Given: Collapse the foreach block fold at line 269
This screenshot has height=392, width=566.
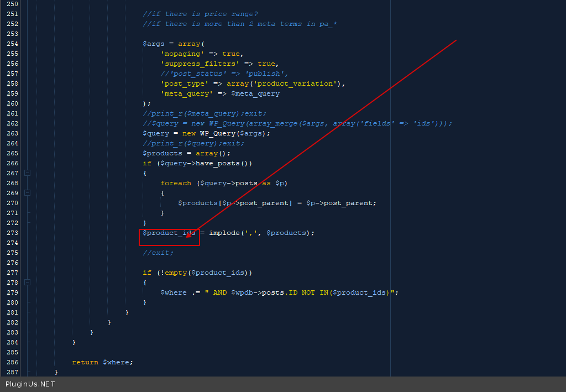Looking at the screenshot, I should [27, 193].
